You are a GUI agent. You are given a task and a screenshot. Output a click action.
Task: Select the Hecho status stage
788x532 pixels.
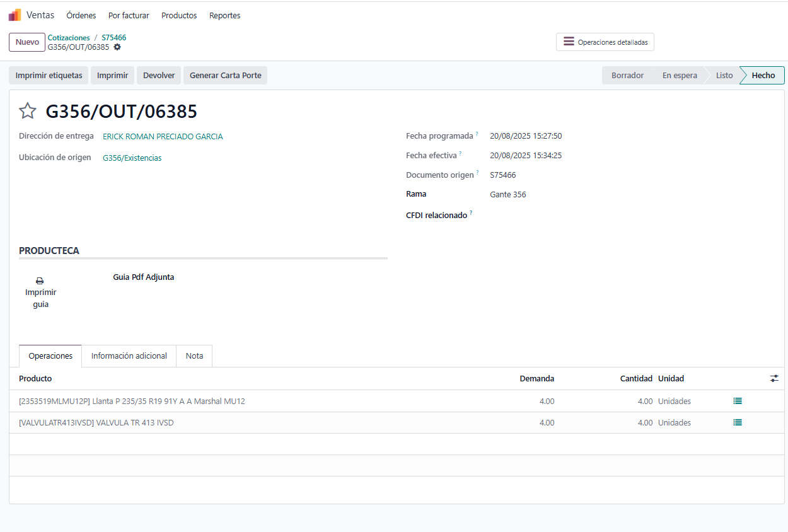(x=763, y=76)
